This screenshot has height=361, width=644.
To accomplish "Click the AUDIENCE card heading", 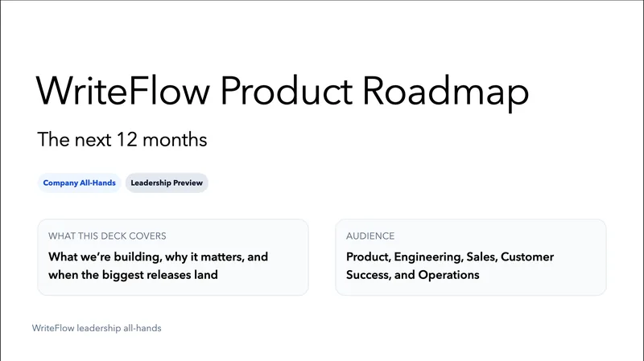I will pos(370,236).
